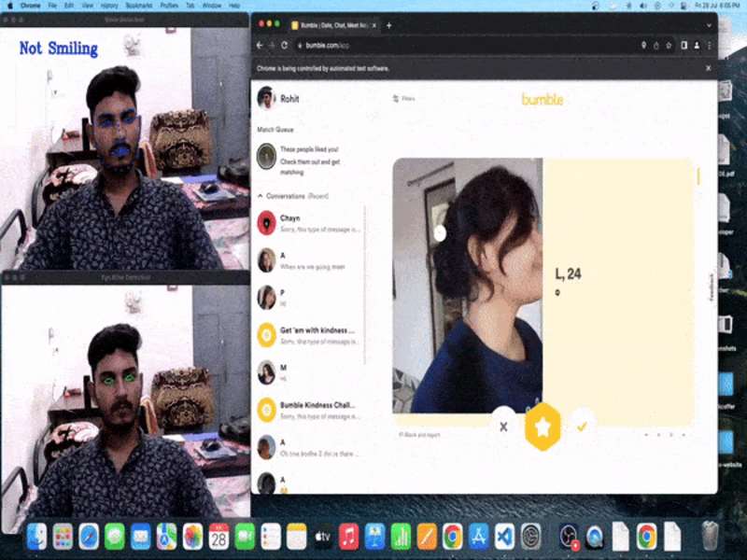Click Chrome forward arrow button

click(x=272, y=45)
